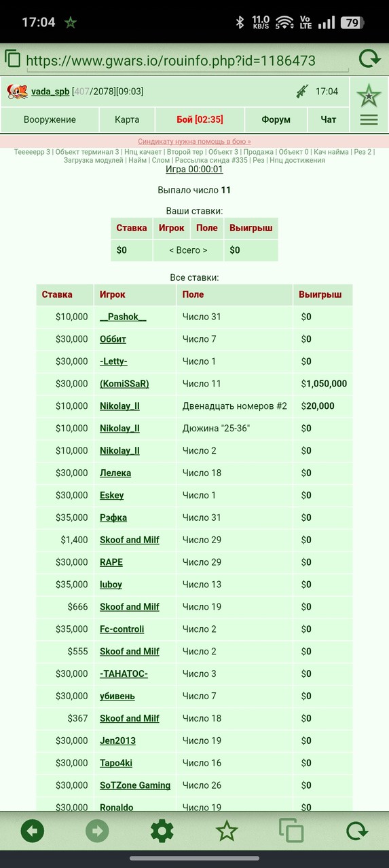Open the Вооружение tab

point(50,119)
